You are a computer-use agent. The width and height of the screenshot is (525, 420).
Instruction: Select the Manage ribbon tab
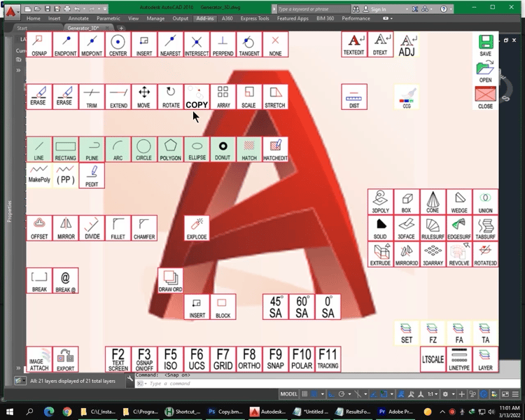[155, 18]
